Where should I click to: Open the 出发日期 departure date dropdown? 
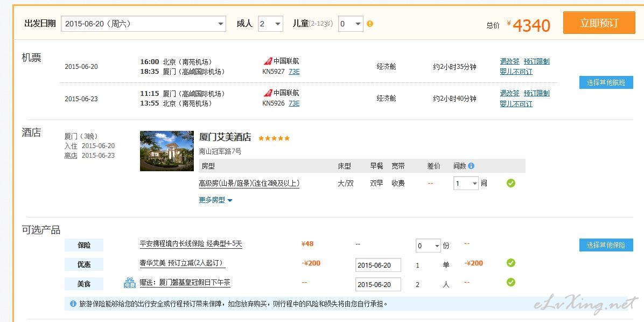(143, 24)
